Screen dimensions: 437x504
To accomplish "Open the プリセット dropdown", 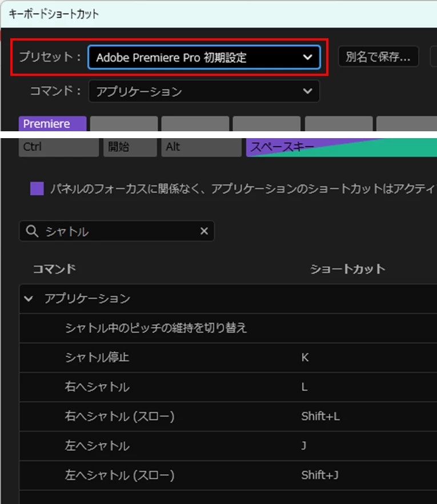I will point(204,57).
